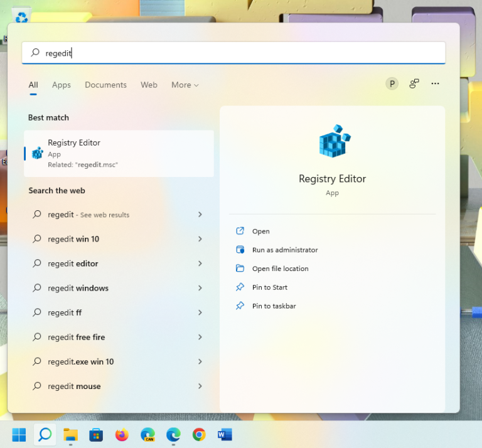
Task: Expand the 'regedit.exe win 10' suggestion arrow
Action: [200, 361]
